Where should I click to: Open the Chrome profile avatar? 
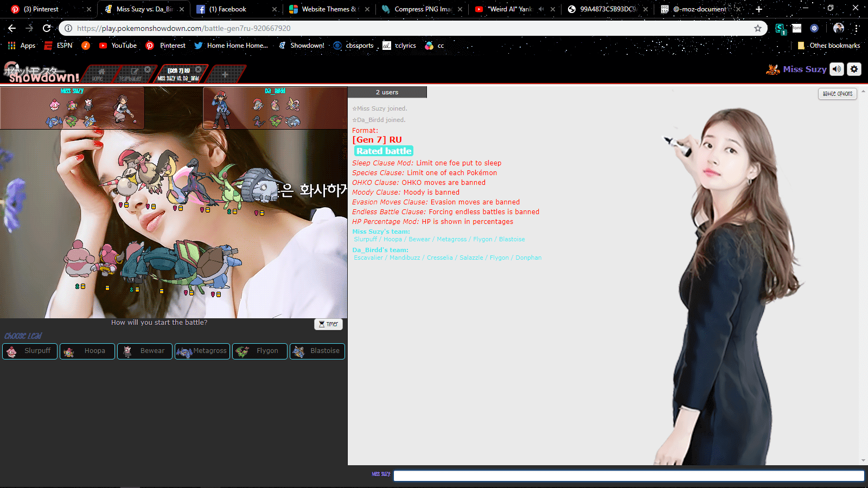coord(839,28)
